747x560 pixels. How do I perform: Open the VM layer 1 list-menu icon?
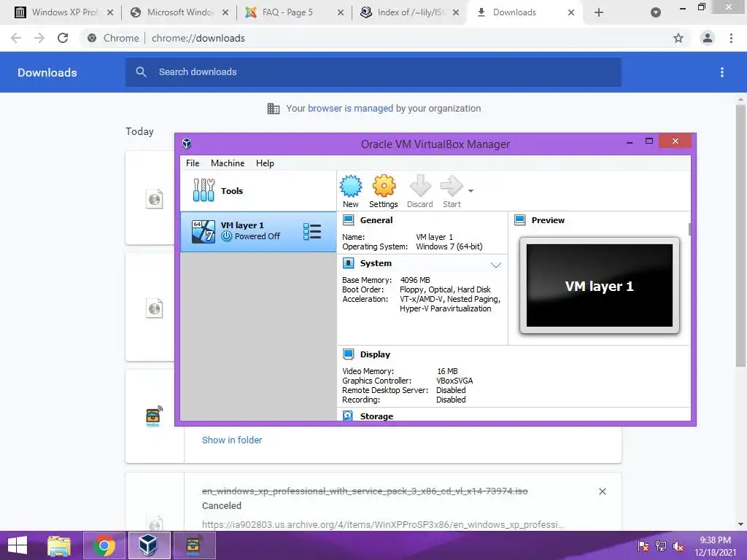point(312,231)
